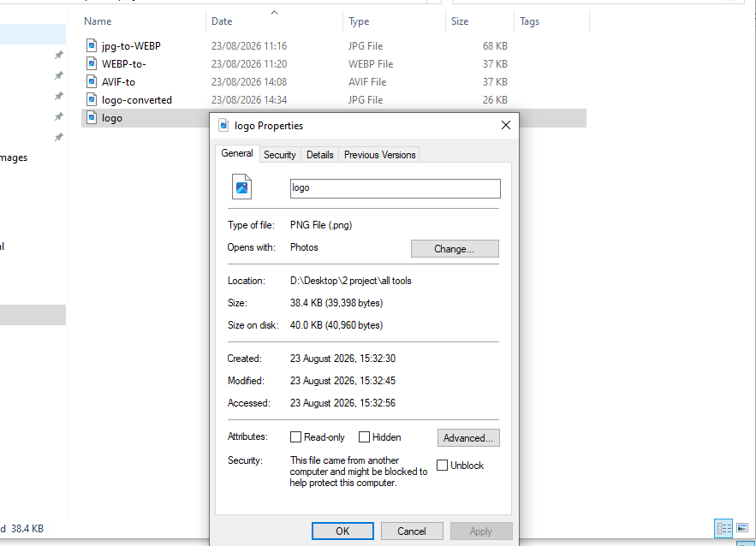756x546 pixels.
Task: Click the sort arrow above Date column
Action: (x=274, y=13)
